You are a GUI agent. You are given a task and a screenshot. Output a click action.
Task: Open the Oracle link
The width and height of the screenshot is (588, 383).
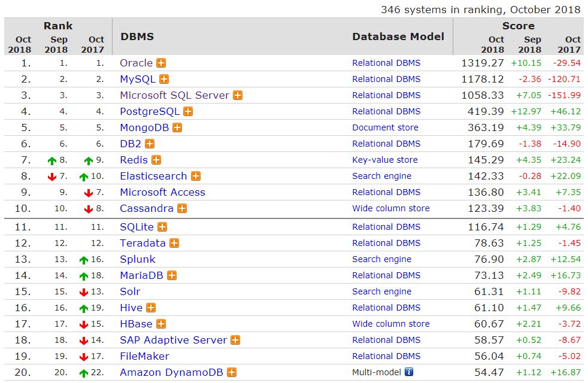click(x=136, y=63)
